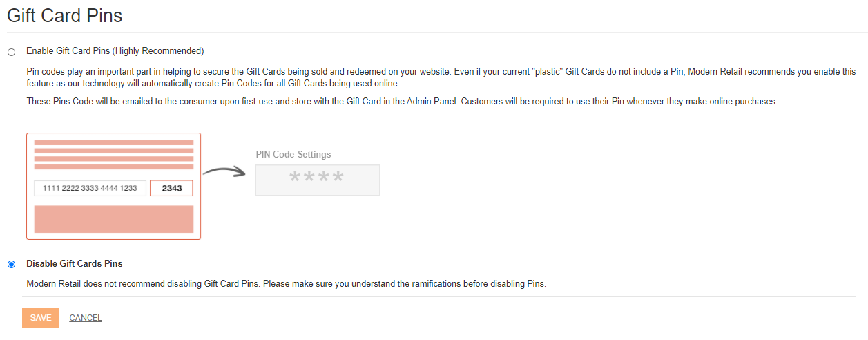Click the large salmon block on card graphic
The height and width of the screenshot is (340, 868).
pyautogui.click(x=114, y=218)
